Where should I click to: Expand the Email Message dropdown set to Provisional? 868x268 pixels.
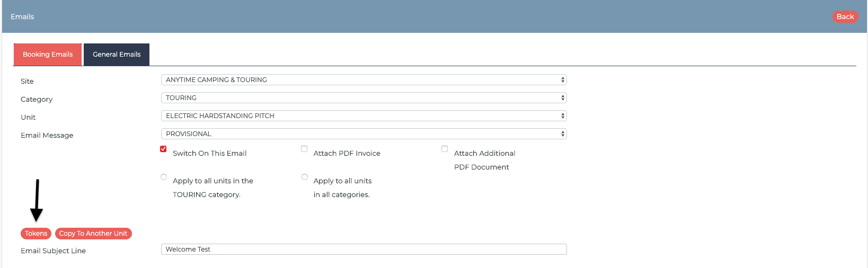(364, 134)
